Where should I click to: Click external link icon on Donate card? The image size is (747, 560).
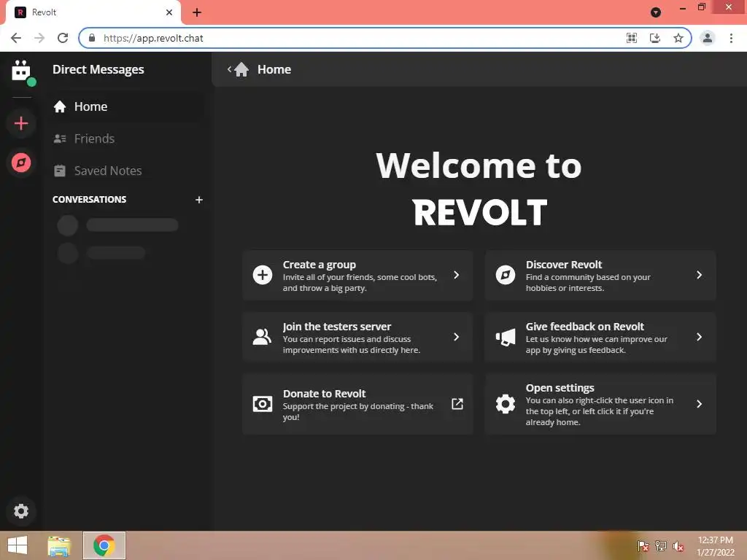point(457,404)
